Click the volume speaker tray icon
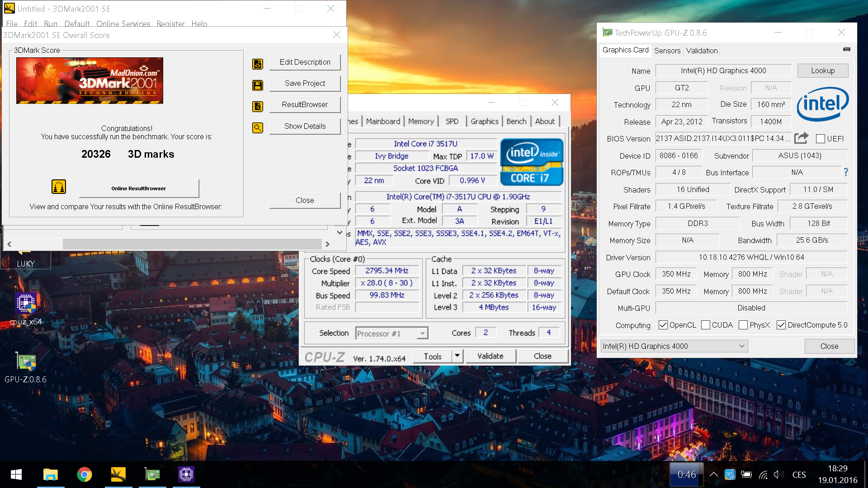This screenshot has width=868, height=488. pos(778,474)
